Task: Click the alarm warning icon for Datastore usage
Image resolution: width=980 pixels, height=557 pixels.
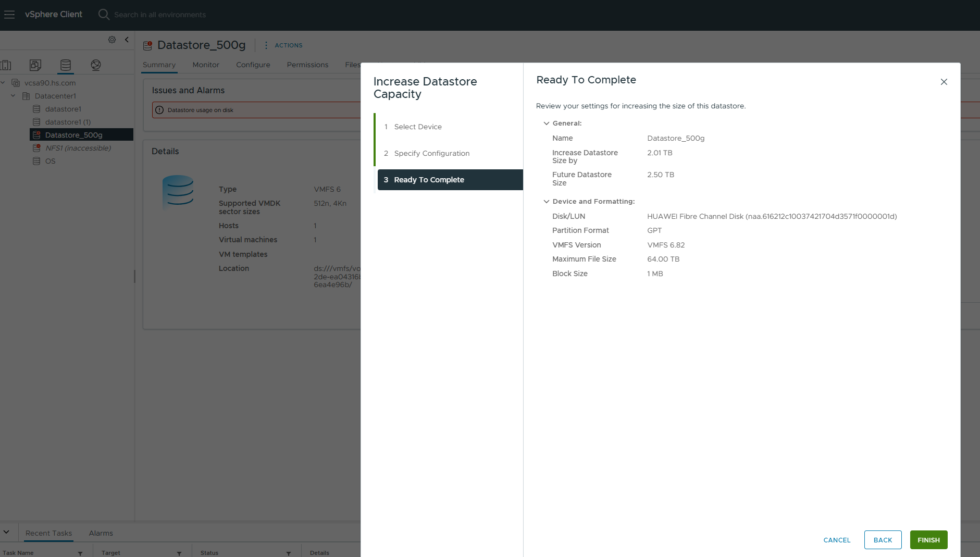Action: click(159, 110)
